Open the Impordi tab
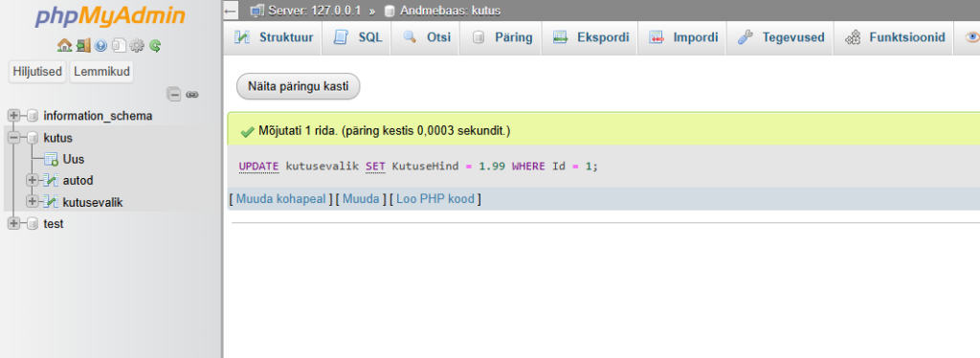Screen dimensions: 980x358 (x=681, y=37)
